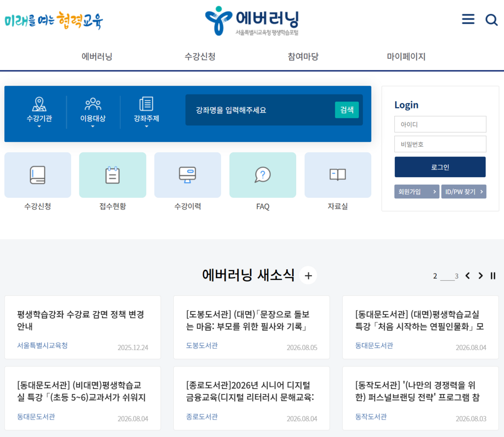Image resolution: width=504 pixels, height=437 pixels.
Task: Open the 접수현황 clipboard icon tile
Action: pos(113,175)
